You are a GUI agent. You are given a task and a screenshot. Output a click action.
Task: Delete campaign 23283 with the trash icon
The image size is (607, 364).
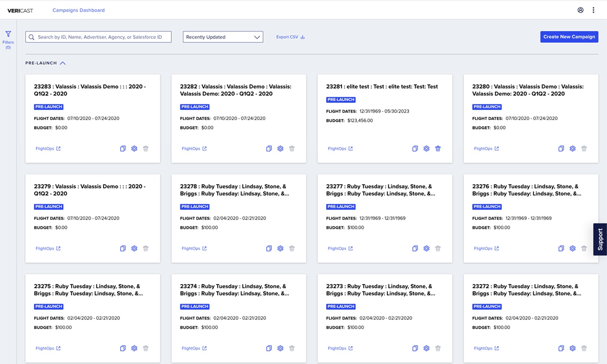click(x=146, y=149)
